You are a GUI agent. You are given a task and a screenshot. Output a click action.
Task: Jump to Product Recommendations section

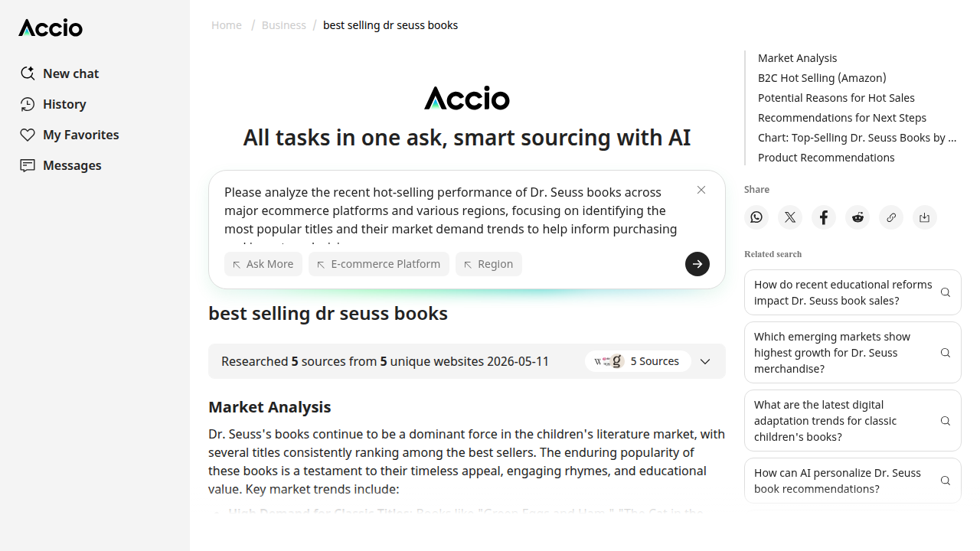pyautogui.click(x=826, y=158)
